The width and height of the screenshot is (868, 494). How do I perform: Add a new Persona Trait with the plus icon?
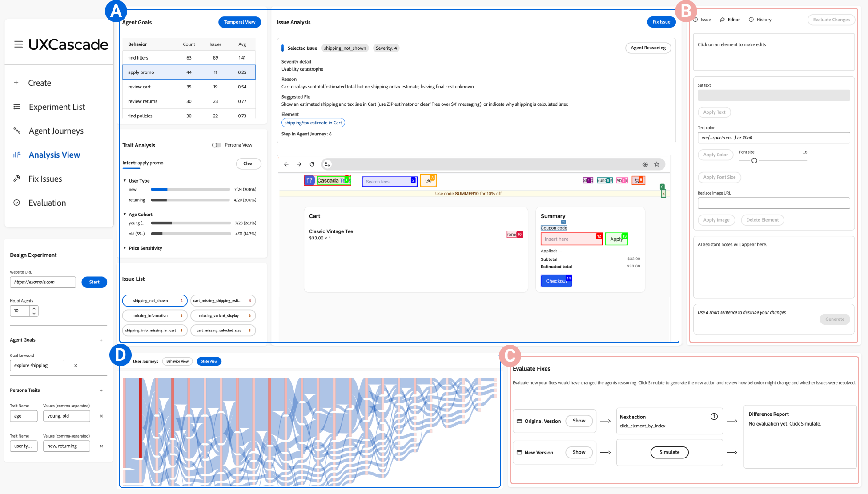[101, 390]
